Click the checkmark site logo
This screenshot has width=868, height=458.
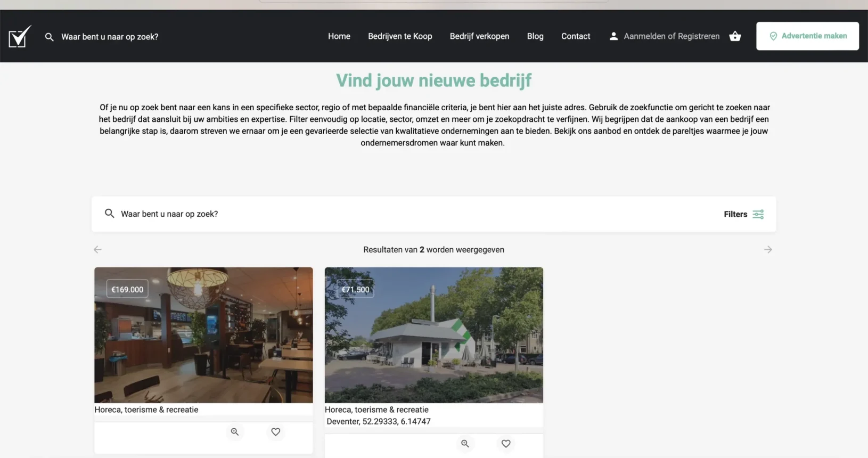pyautogui.click(x=20, y=37)
